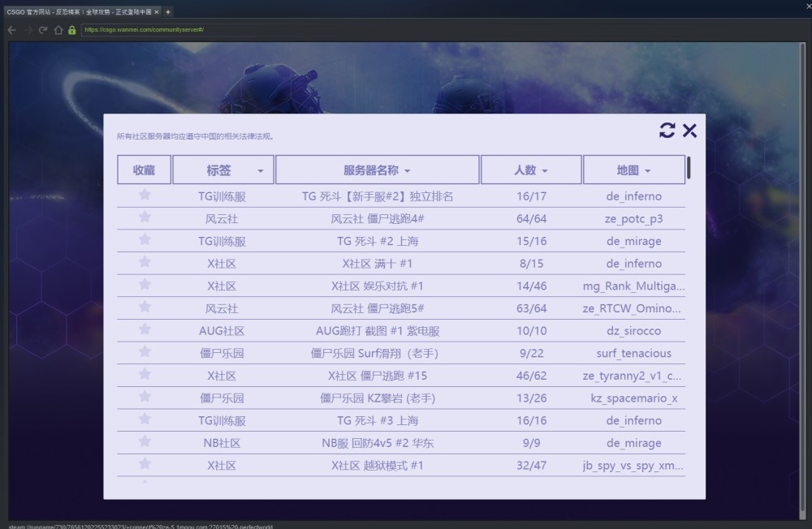
Task: Select server name X社区 娱乐对抗 #1
Action: [378, 286]
